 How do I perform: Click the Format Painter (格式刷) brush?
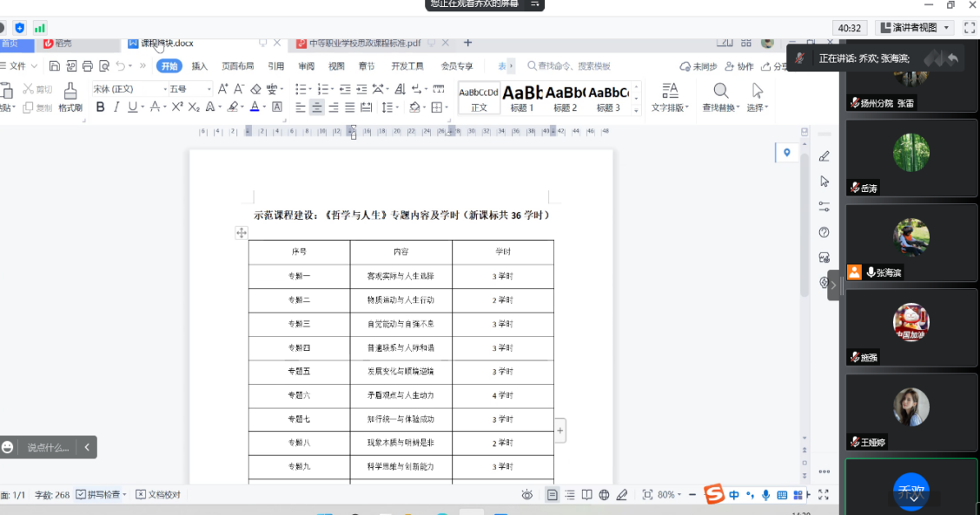(x=70, y=97)
